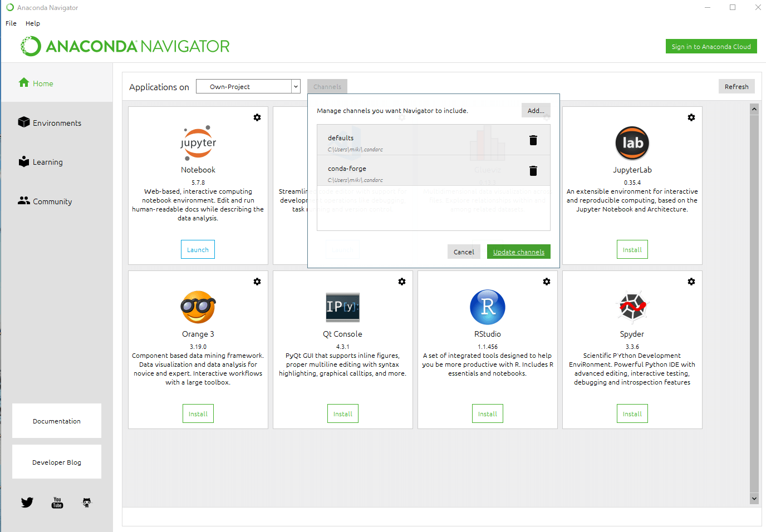Click the Qt Console IPython logo
This screenshot has height=532, width=766.
pos(343,307)
